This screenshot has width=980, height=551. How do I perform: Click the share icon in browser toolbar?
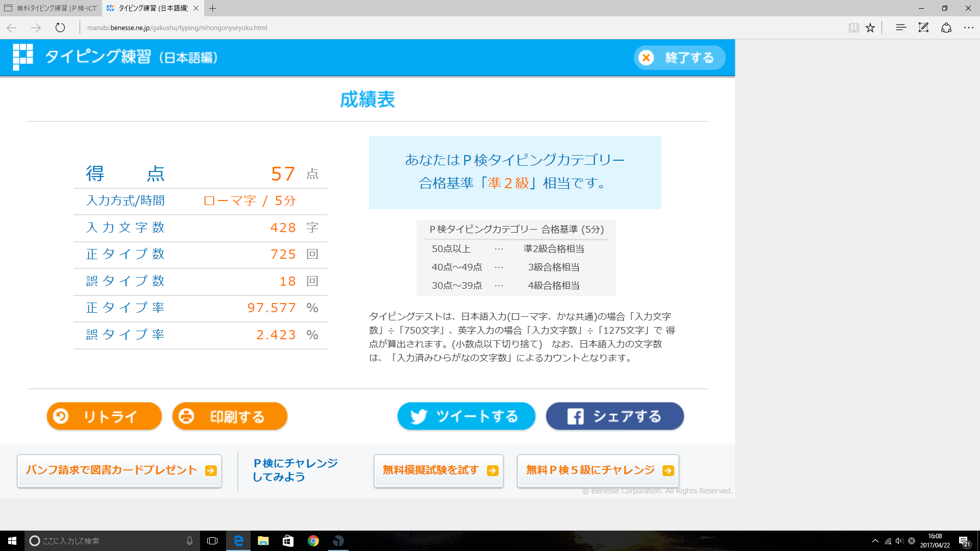[946, 28]
